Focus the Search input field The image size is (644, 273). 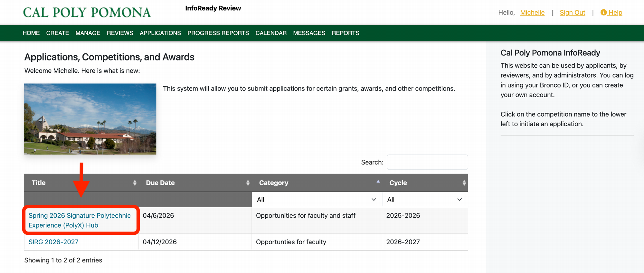coord(427,162)
